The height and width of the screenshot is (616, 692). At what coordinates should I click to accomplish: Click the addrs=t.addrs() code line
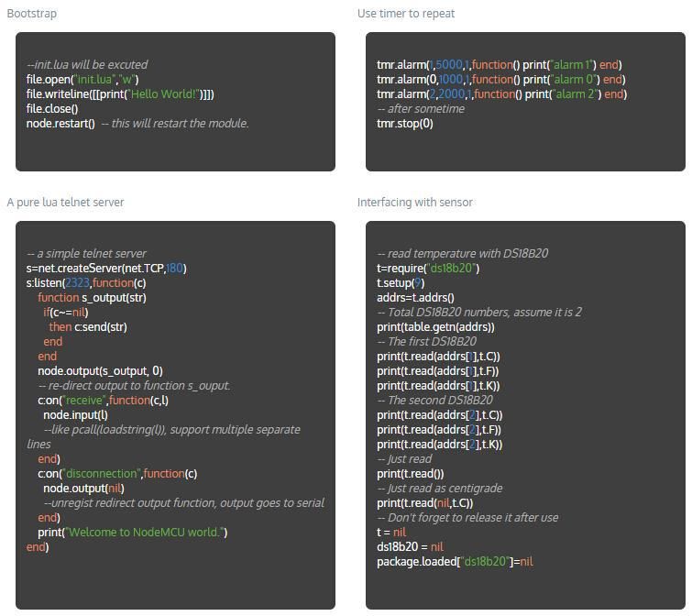(x=415, y=298)
